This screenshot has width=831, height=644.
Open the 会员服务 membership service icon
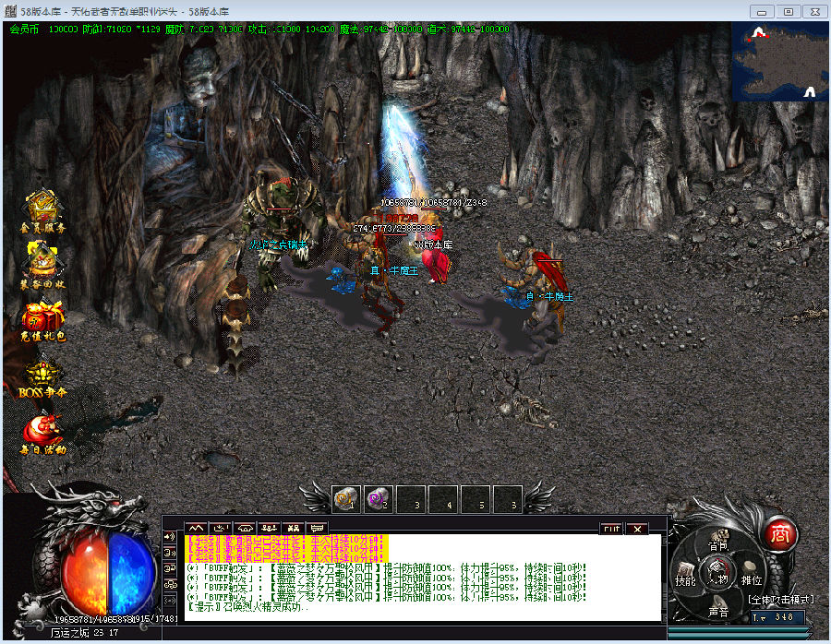tap(42, 210)
